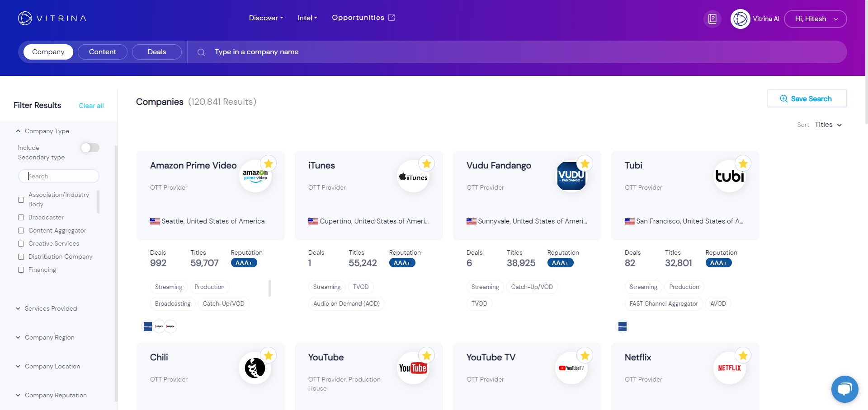Open iTunes logo
This screenshot has width=868, height=410.
[x=413, y=176]
